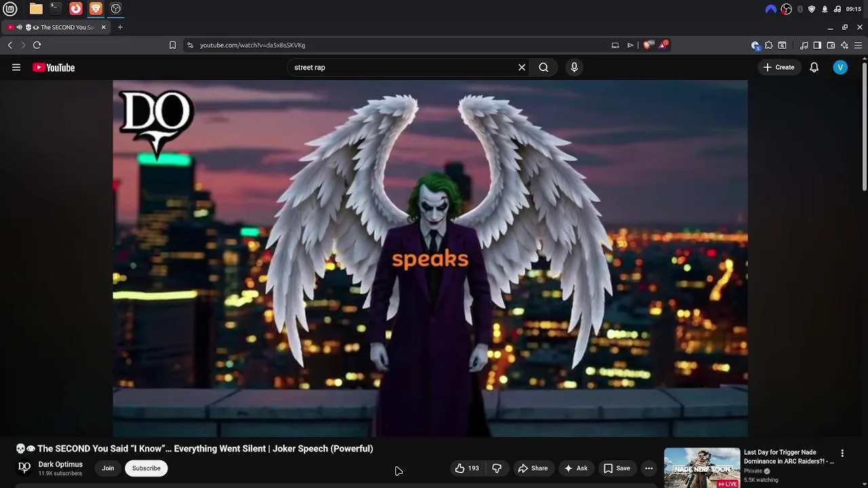
Task: Open the account avatar 'V' menu
Action: pos(840,67)
